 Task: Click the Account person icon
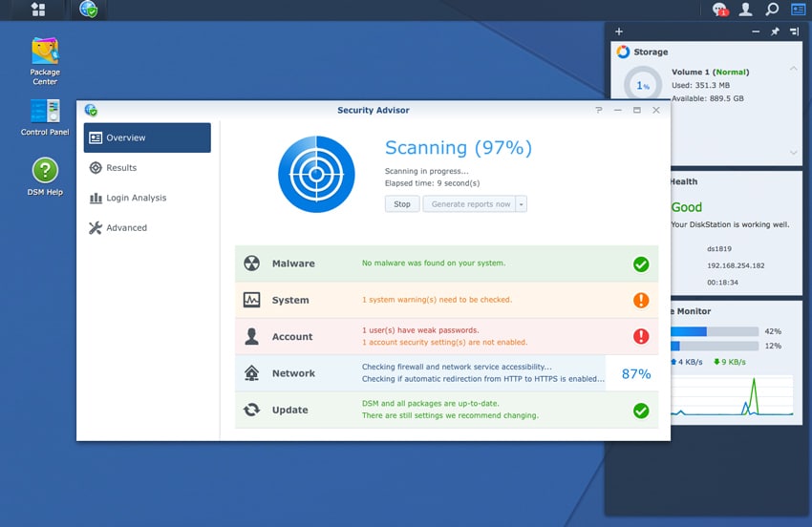coord(251,336)
